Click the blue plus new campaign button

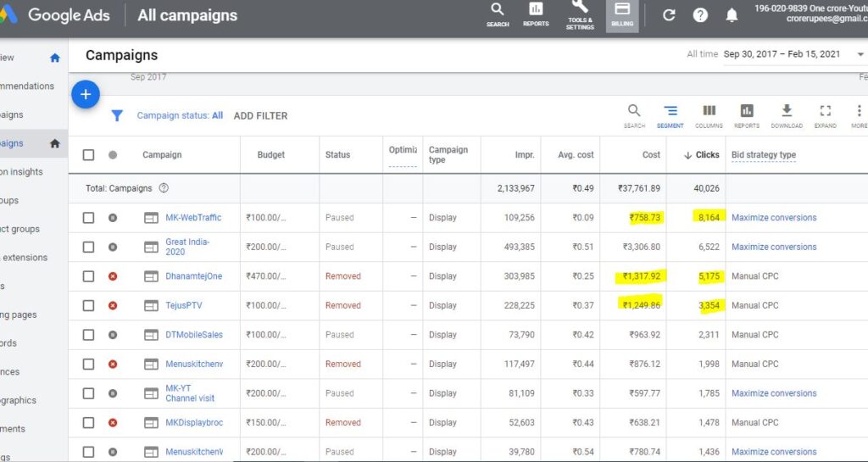[x=86, y=94]
